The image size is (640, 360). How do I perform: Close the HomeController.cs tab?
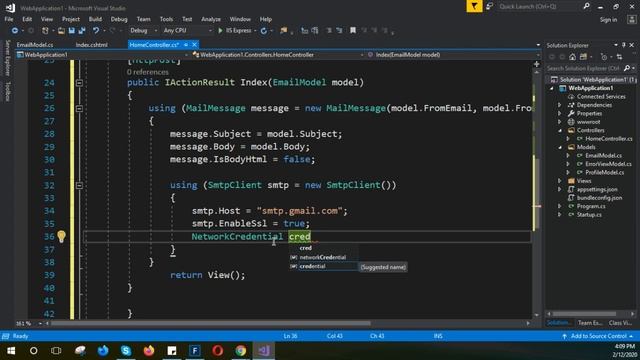click(195, 44)
